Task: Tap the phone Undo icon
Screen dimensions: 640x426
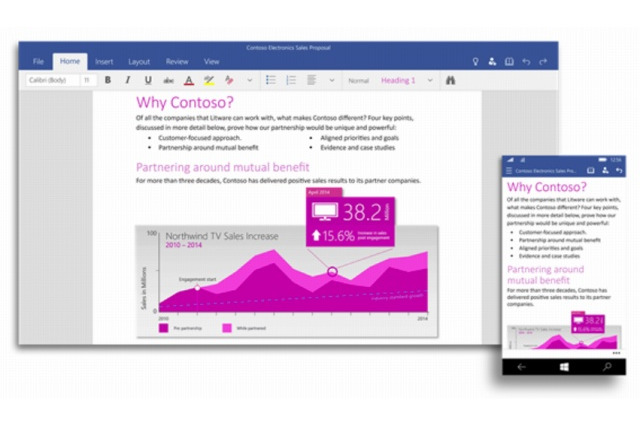Action: click(x=619, y=171)
